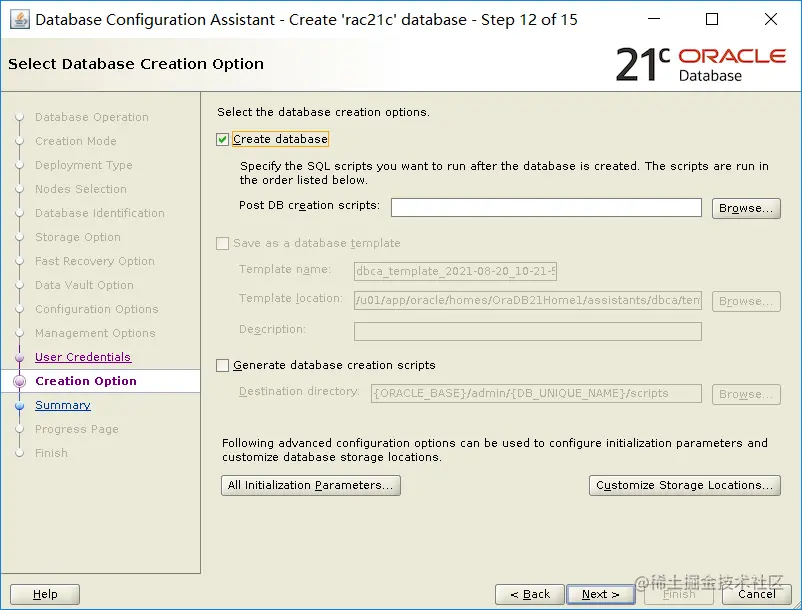This screenshot has width=802, height=610.
Task: Click the Destination directory field
Action: [x=536, y=393]
